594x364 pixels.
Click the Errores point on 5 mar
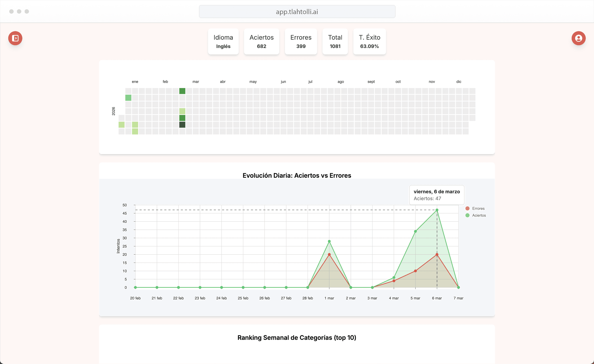pos(415,271)
